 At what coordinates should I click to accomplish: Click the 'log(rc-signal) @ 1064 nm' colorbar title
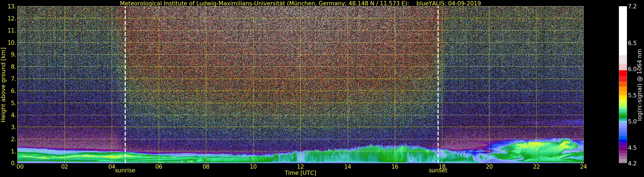[640, 85]
